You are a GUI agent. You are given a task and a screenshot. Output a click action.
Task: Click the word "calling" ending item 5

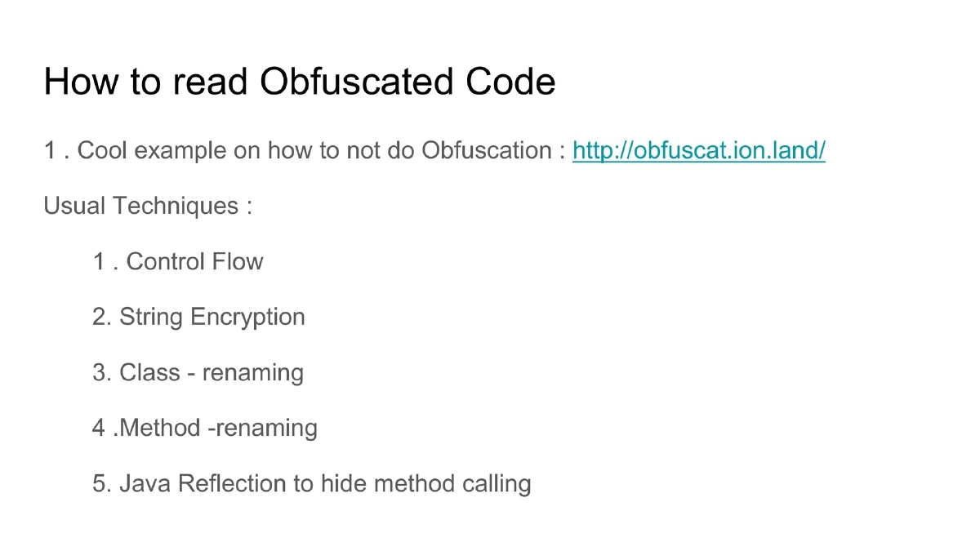[x=497, y=484]
